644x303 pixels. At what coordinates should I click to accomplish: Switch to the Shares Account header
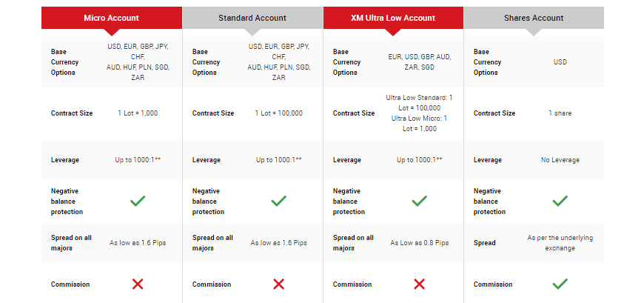click(x=534, y=18)
